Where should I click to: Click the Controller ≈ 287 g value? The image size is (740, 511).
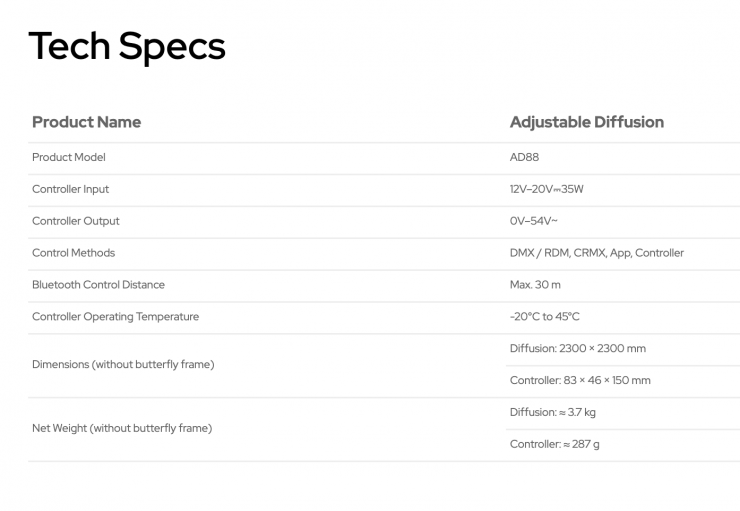pos(555,444)
